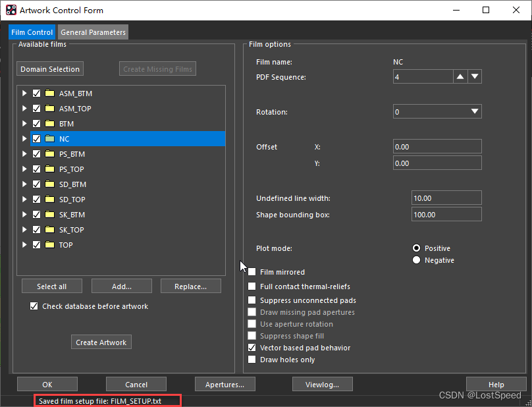Open the Rotation dropdown
Screen dimensions: 532x407
tap(475, 112)
